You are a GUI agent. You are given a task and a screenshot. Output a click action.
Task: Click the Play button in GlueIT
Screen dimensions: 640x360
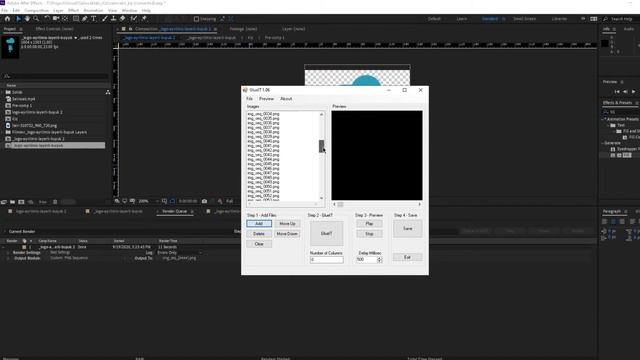coord(369,224)
